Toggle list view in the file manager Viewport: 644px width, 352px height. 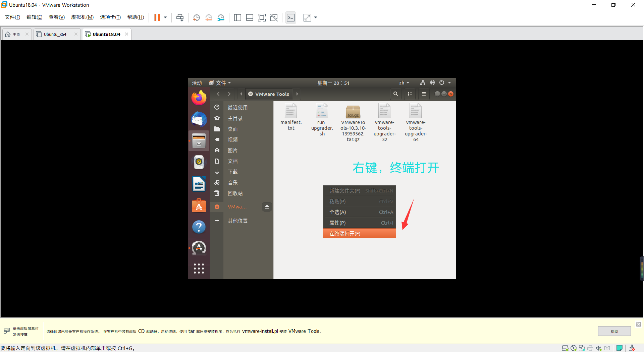click(x=410, y=94)
